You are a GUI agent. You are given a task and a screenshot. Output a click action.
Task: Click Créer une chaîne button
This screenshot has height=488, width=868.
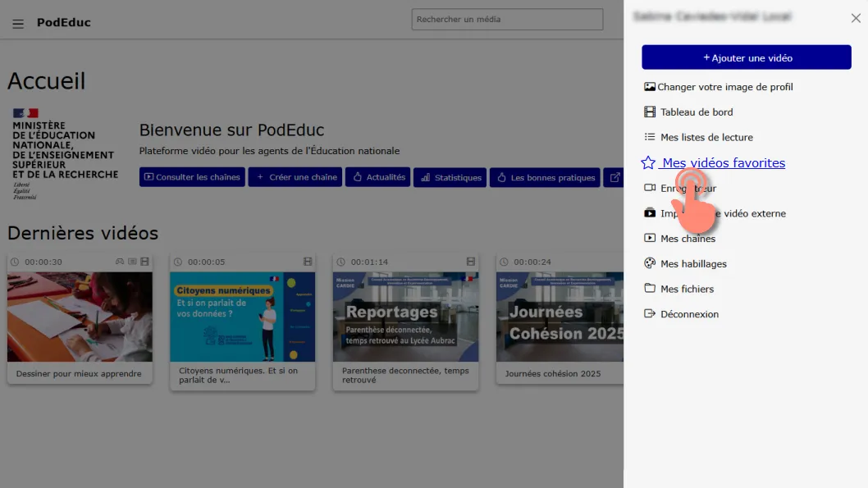click(x=295, y=177)
